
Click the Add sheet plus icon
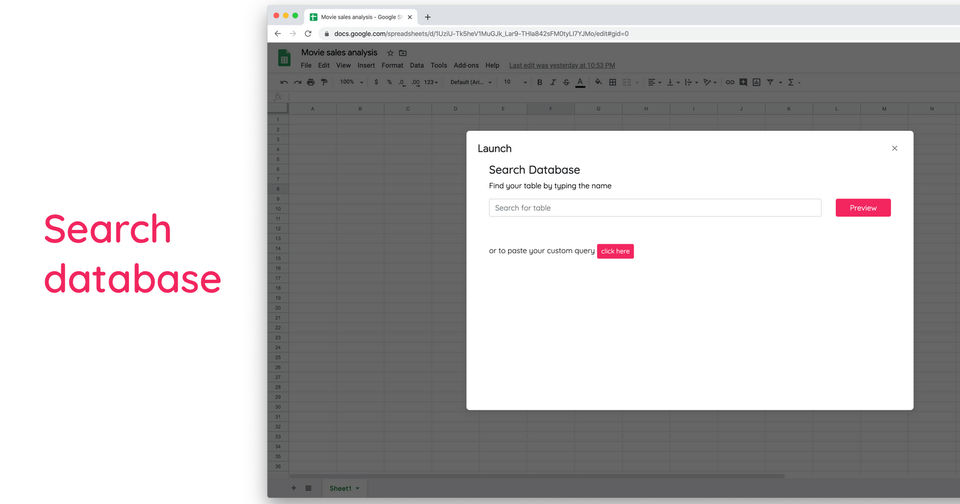pos(294,488)
